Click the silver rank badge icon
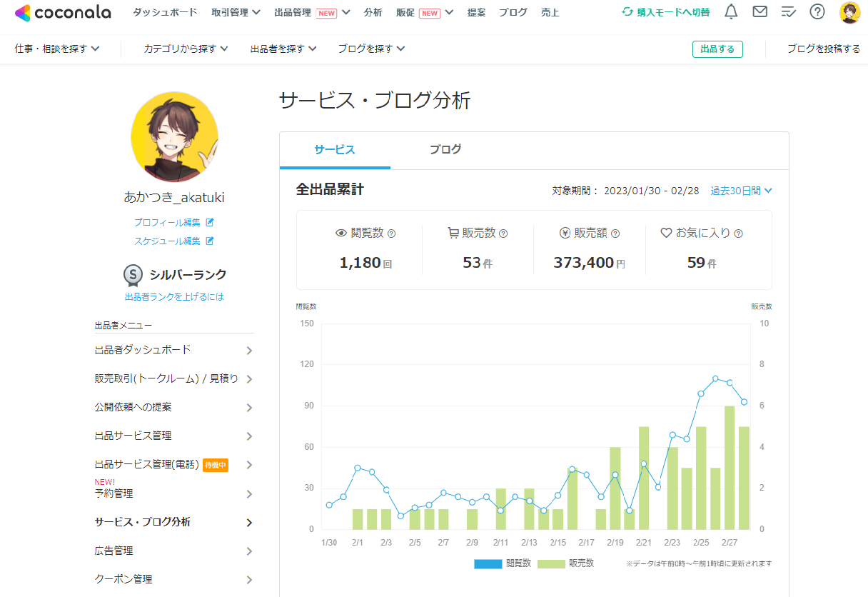This screenshot has height=597, width=868. [133, 275]
